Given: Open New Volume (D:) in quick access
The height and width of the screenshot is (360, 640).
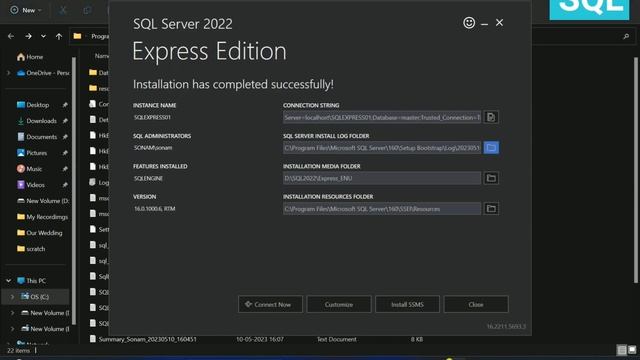Looking at the screenshot, I should [x=43, y=201].
